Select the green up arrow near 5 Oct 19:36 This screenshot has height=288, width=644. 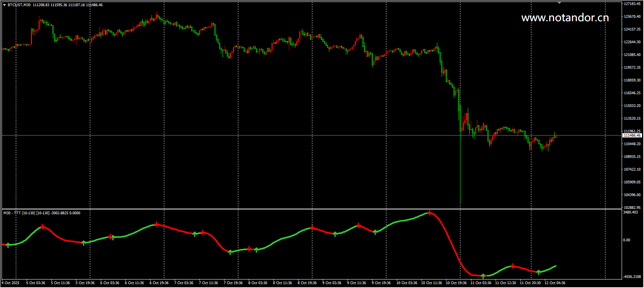(84, 243)
